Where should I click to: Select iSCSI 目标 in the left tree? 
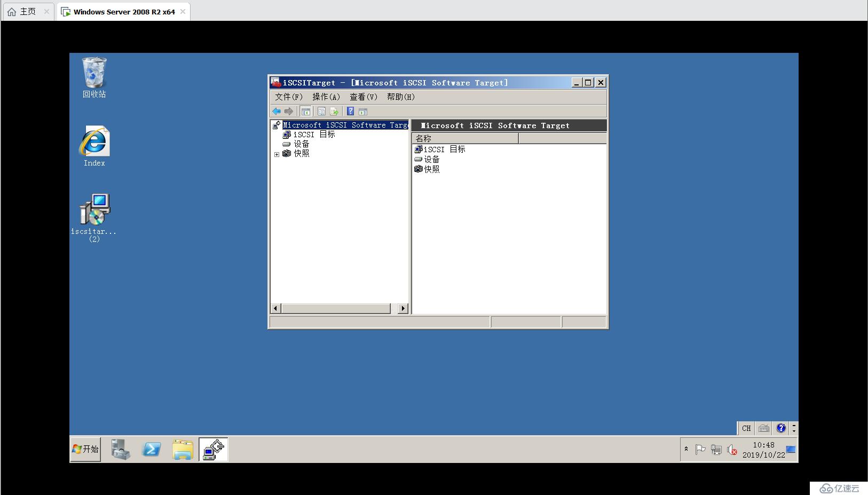coord(314,135)
